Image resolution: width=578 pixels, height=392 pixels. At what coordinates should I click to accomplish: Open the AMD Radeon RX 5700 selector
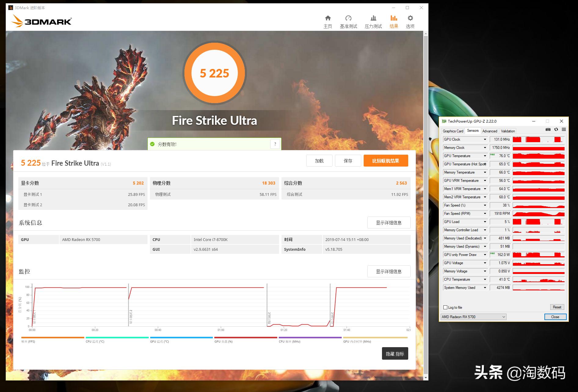pos(473,317)
